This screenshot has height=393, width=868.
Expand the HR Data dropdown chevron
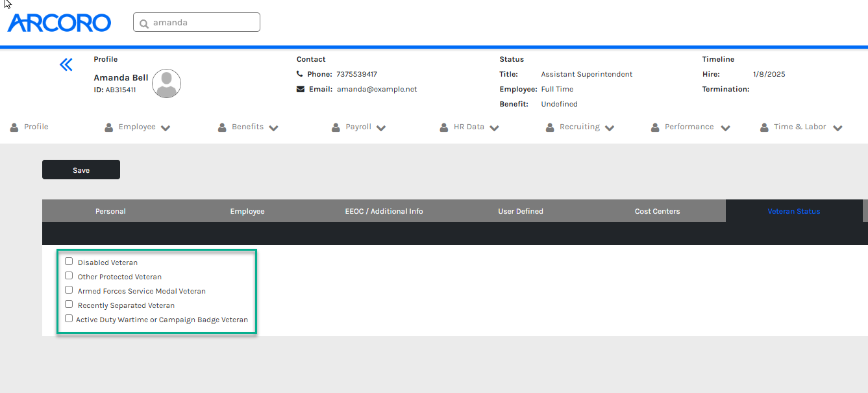click(494, 128)
